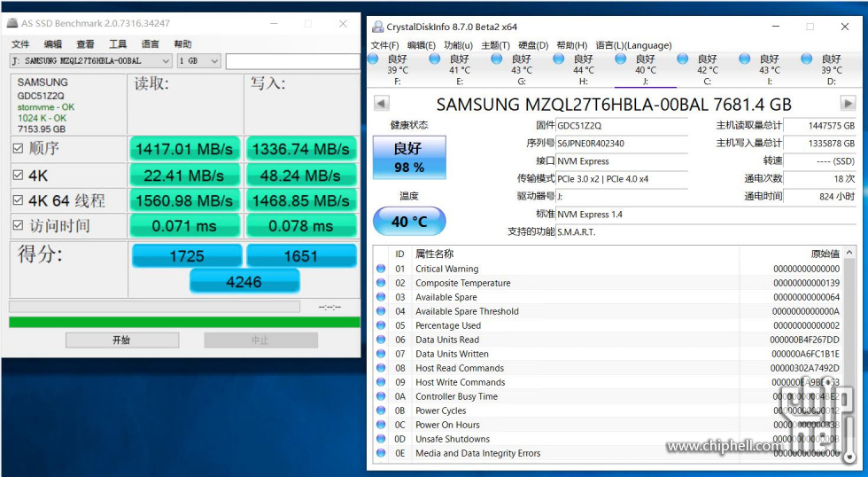Click sequential write result 1336.74 MB/s
This screenshot has height=477, width=868.
click(301, 149)
